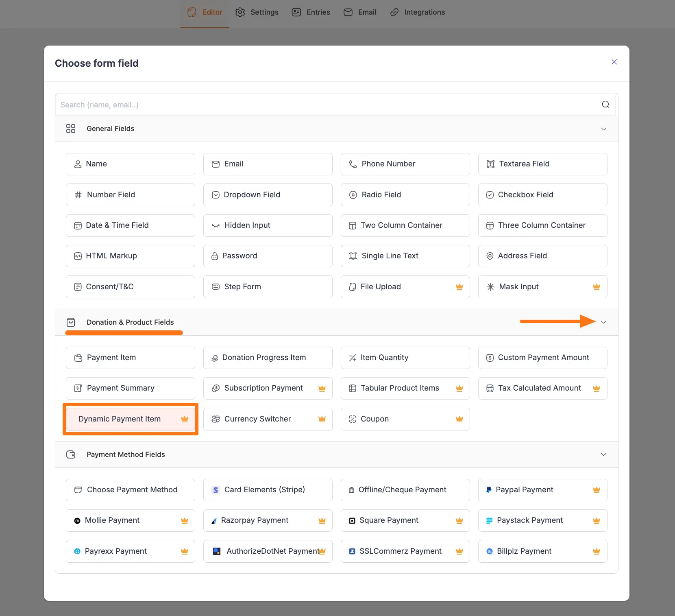The image size is (675, 616).
Task: Click the Razorpay logo icon
Action: (x=214, y=520)
